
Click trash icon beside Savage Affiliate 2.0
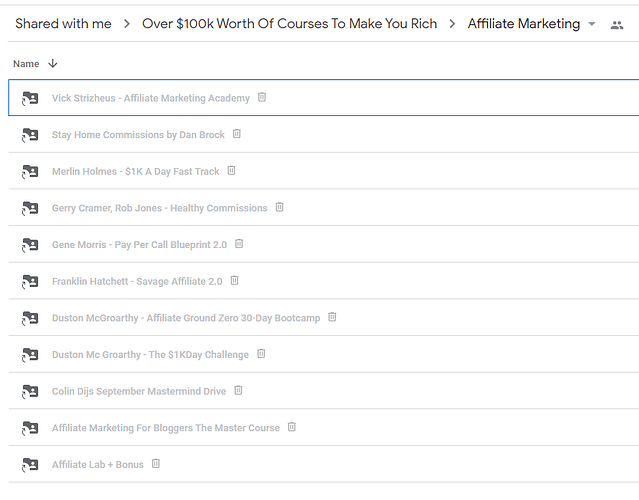235,280
